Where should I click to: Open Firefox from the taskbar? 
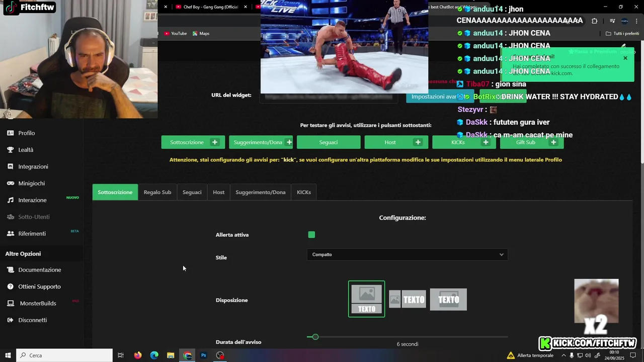[x=137, y=355]
